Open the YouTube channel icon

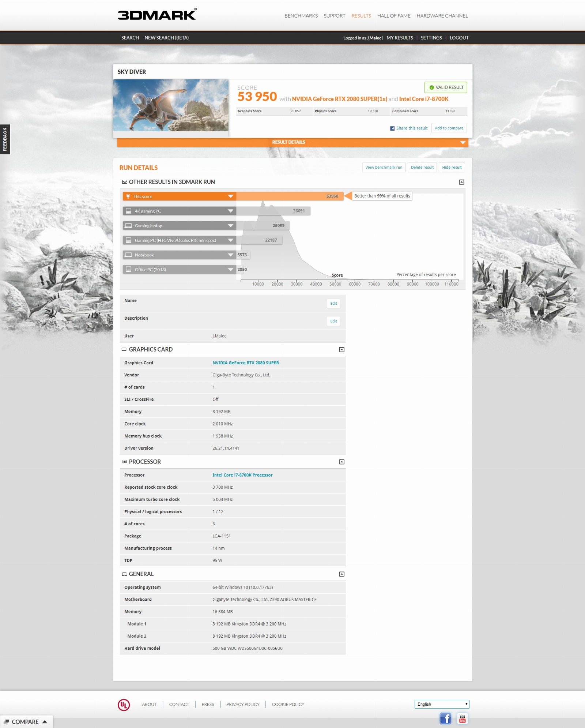[462, 718]
